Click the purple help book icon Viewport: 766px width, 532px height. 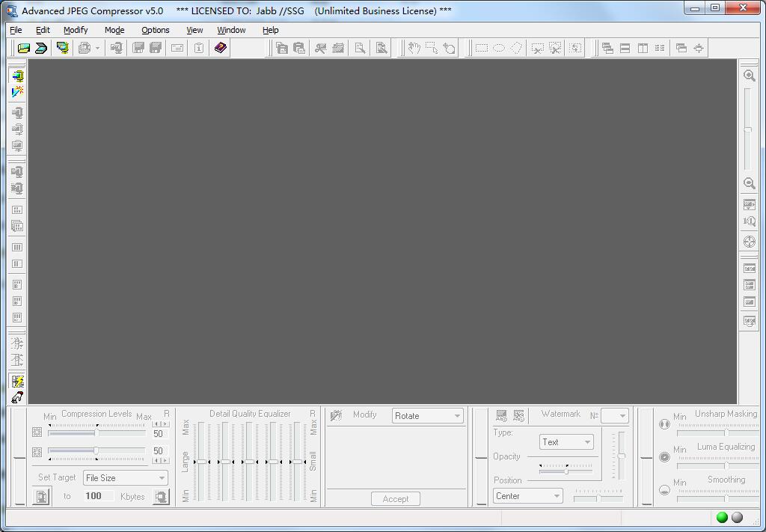tap(220, 48)
